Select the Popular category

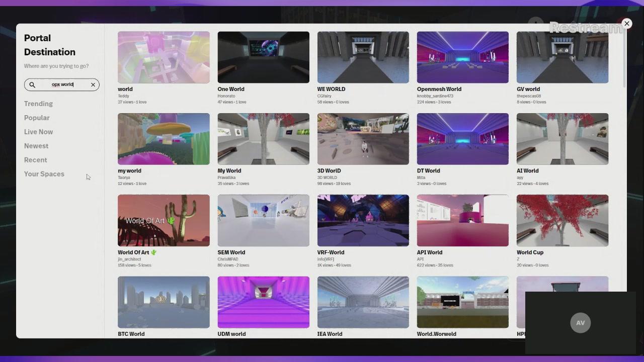(37, 118)
